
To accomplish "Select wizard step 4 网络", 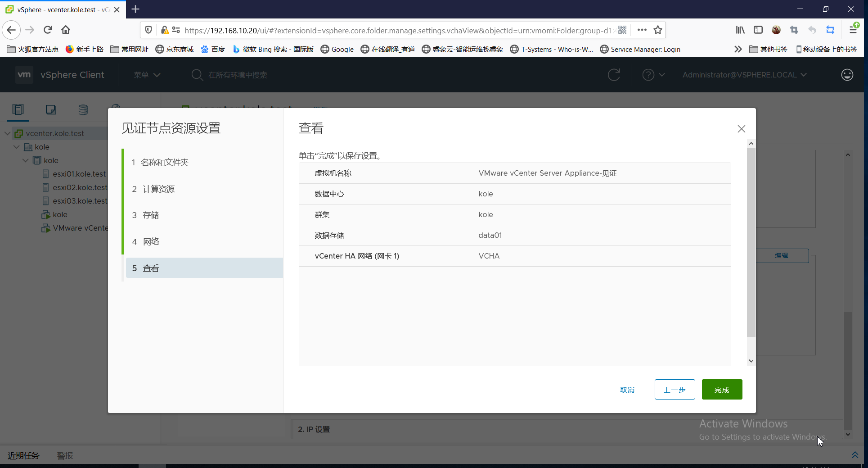I will point(150,241).
